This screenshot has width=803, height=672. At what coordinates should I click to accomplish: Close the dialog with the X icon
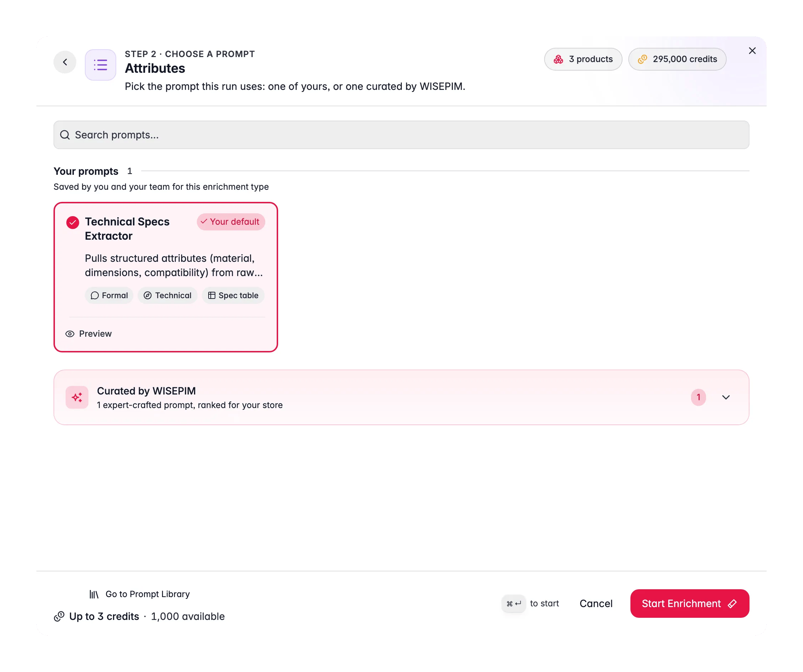752,51
